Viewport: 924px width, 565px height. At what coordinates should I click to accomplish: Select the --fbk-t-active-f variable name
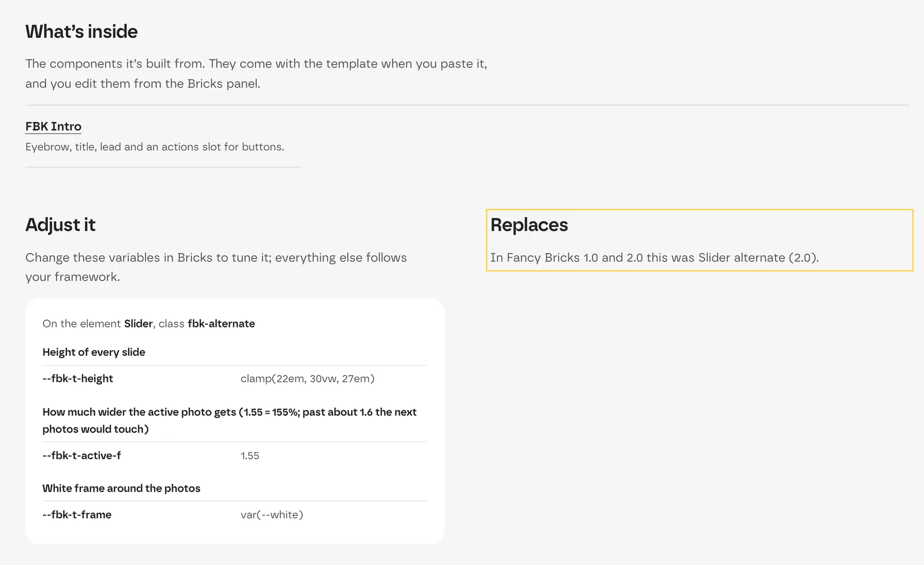pyautogui.click(x=81, y=455)
